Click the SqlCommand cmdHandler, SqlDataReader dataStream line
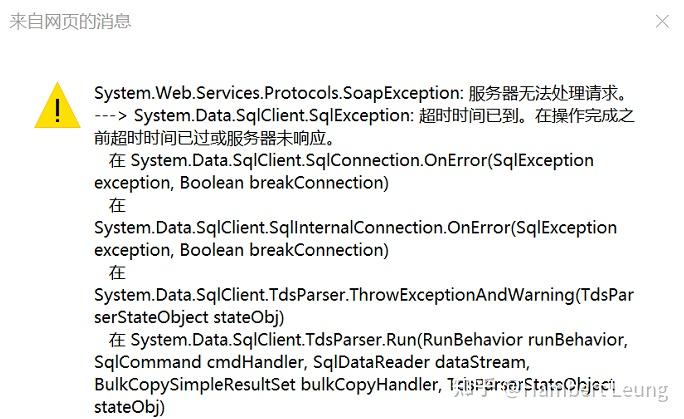This screenshot has height=419, width=684. tap(312, 362)
